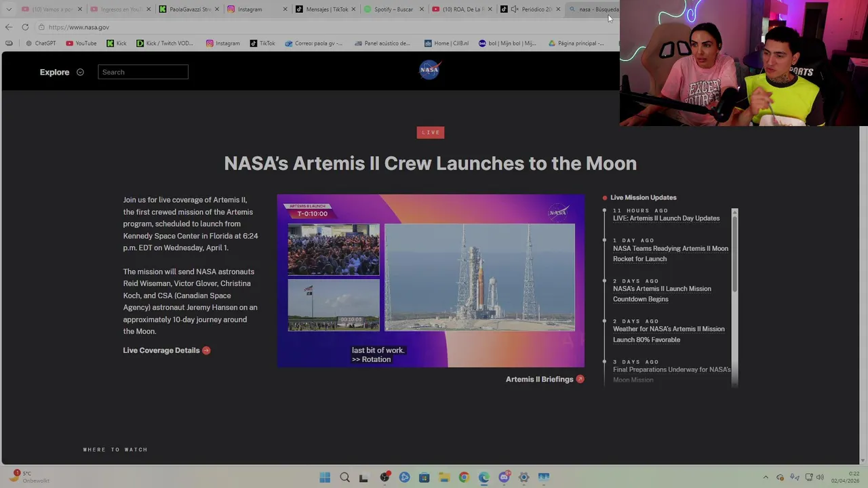Open Final Preparations Underway update
868x488 pixels.
coord(671,374)
